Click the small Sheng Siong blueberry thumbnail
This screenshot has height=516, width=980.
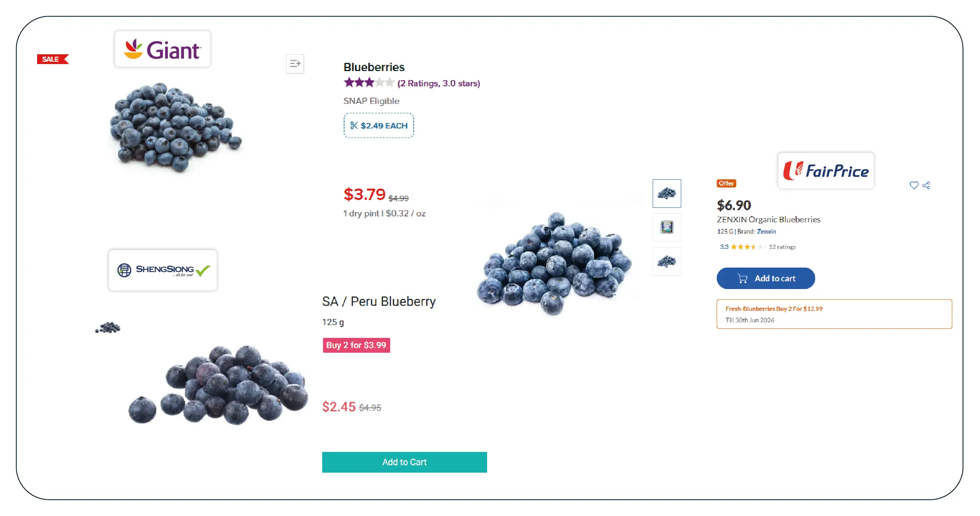[108, 328]
